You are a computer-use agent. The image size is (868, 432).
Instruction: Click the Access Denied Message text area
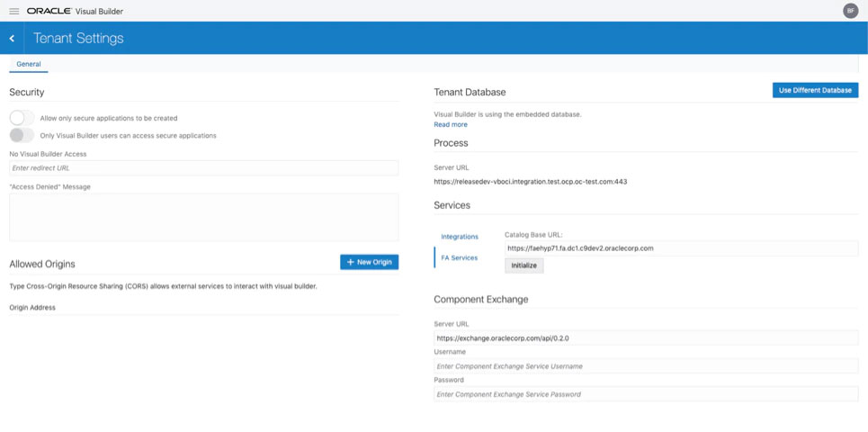click(203, 217)
